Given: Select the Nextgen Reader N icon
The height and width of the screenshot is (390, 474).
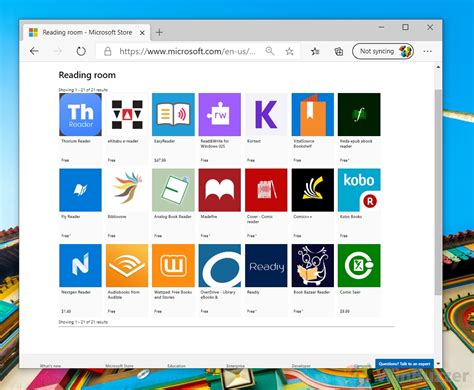Looking at the screenshot, I should (x=80, y=265).
